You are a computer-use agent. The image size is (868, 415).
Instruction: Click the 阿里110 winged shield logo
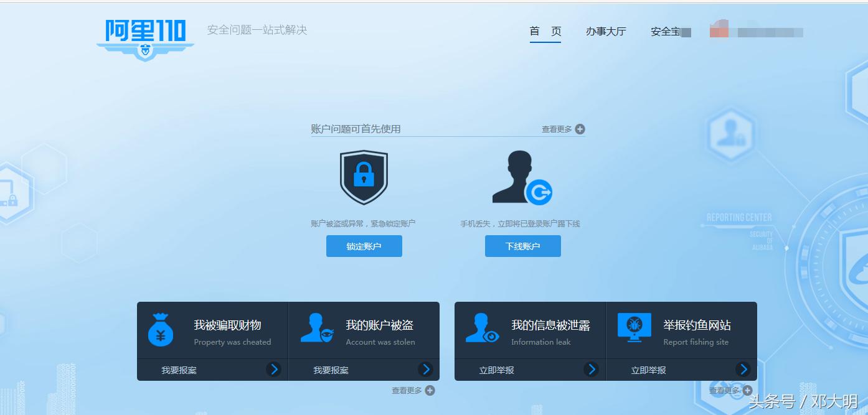point(144,37)
